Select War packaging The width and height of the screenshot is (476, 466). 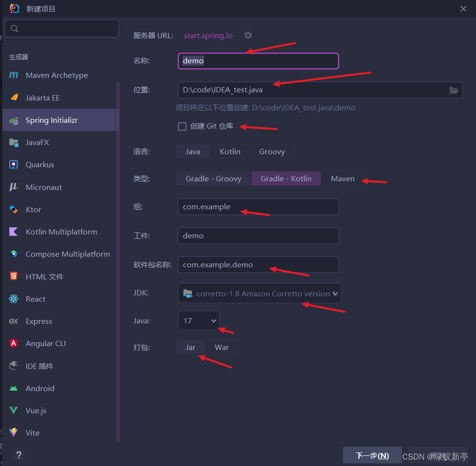coord(222,348)
